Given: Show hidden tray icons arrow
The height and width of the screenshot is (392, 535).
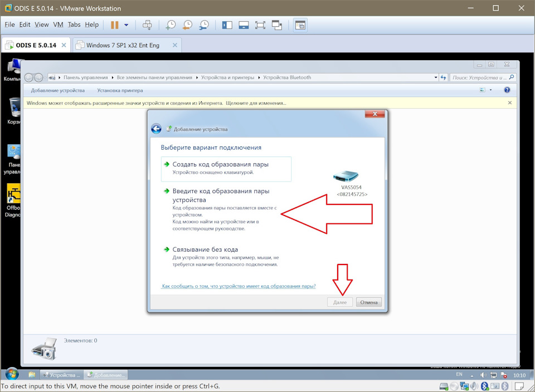Looking at the screenshot, I should click(x=472, y=375).
